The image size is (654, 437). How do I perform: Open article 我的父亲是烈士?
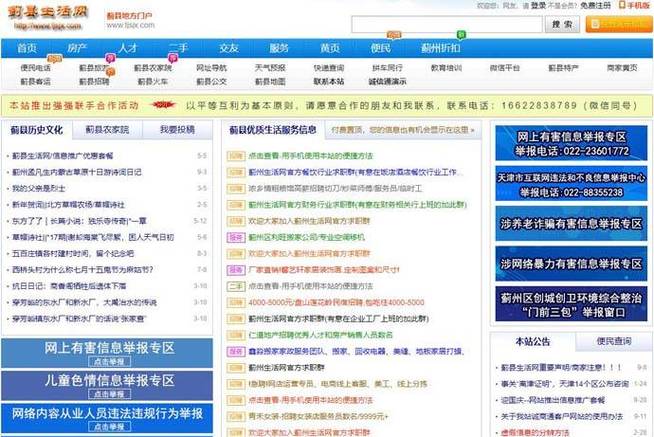click(39, 188)
